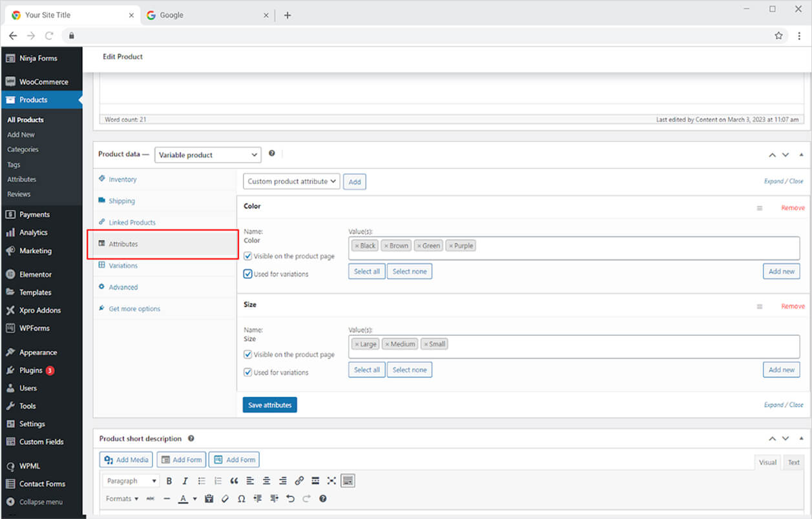The height and width of the screenshot is (519, 812).
Task: Bookmark this page with the star icon
Action: coord(778,36)
